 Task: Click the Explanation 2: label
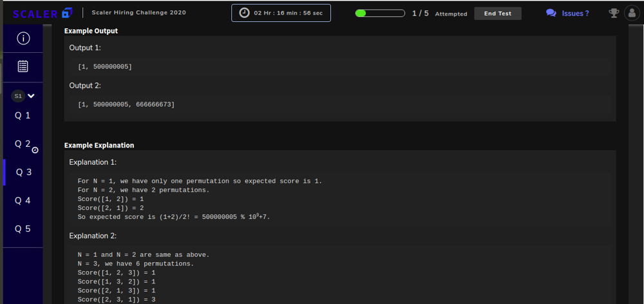(x=93, y=236)
